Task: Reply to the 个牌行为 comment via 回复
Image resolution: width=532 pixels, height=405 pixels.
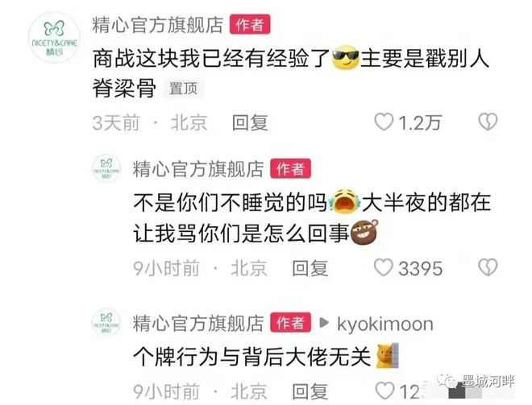Action: pyautogui.click(x=310, y=391)
